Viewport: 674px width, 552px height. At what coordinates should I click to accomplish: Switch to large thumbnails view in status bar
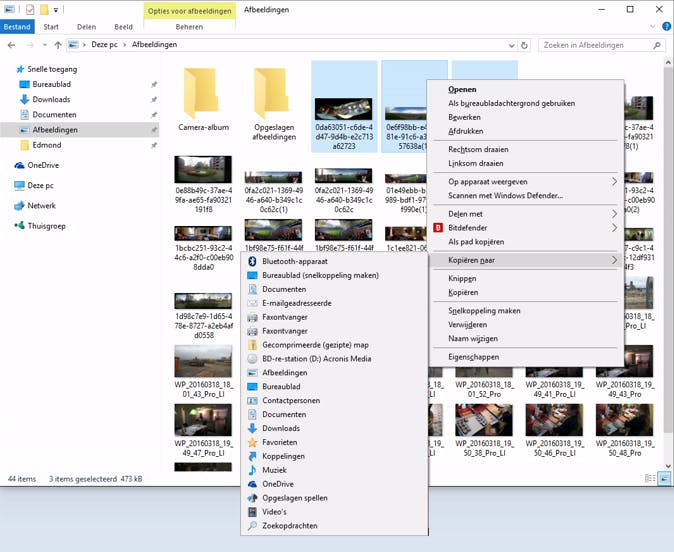pyautogui.click(x=664, y=480)
